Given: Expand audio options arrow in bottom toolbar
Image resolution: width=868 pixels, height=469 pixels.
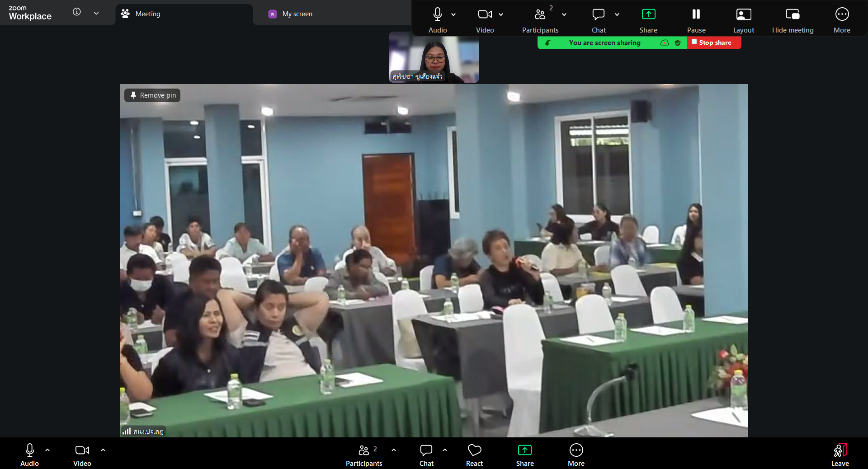Looking at the screenshot, I should click(x=47, y=450).
